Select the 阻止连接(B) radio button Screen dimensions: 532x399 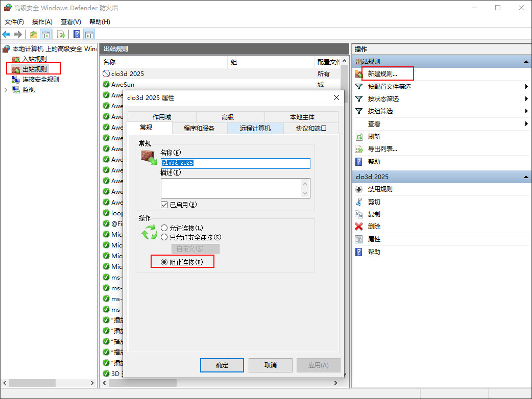[x=164, y=262]
